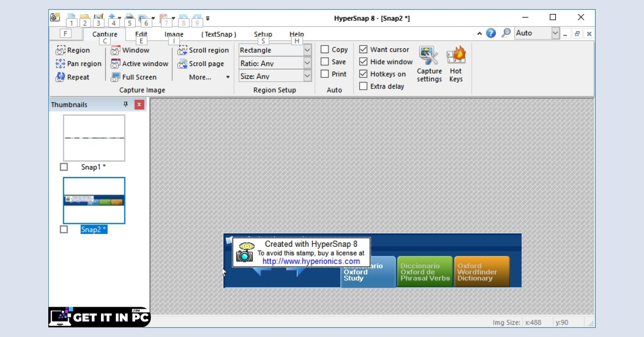644x337 pixels.
Task: Click the Open folder icon in quick access toolbar
Action: 84,17
